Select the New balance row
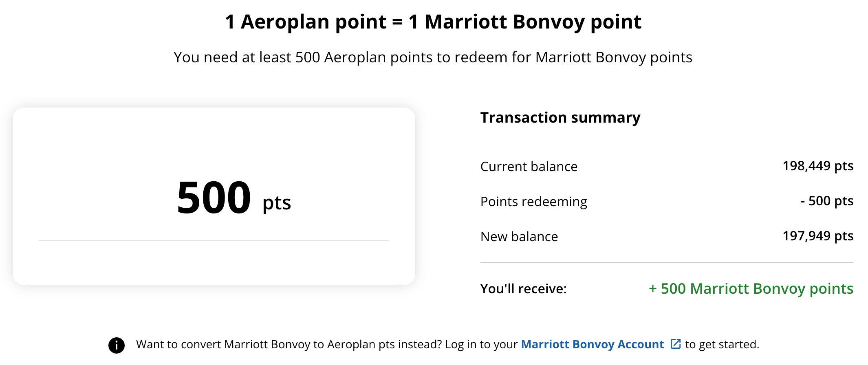868x365 pixels. pos(519,236)
